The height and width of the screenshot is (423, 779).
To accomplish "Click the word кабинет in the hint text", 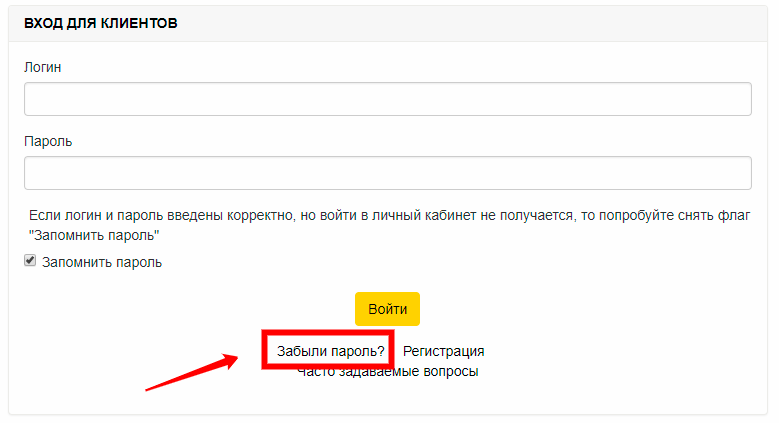I will point(442,216).
